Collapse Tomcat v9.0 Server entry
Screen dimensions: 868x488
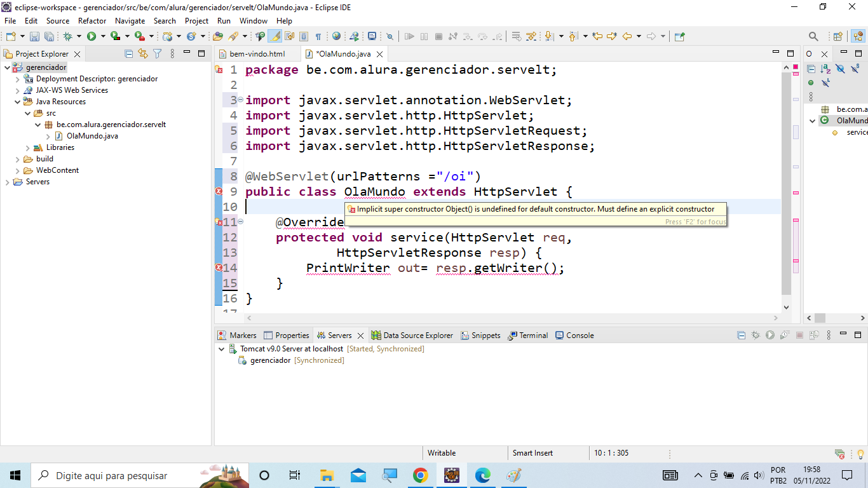pyautogui.click(x=222, y=349)
